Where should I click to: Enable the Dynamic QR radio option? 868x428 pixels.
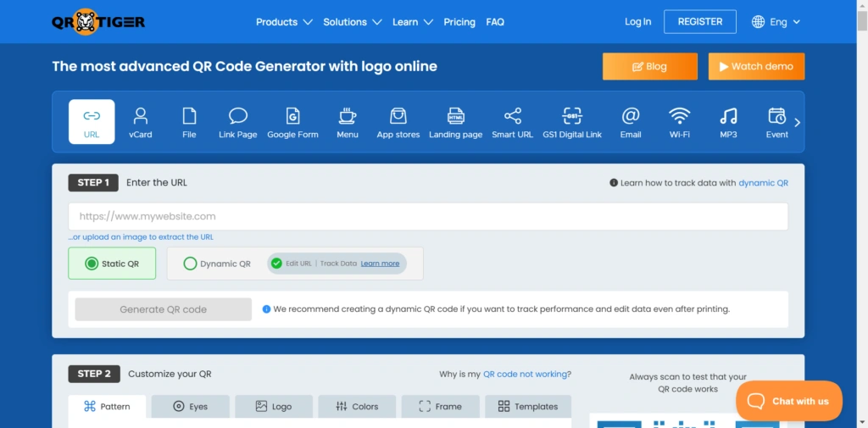[191, 264]
